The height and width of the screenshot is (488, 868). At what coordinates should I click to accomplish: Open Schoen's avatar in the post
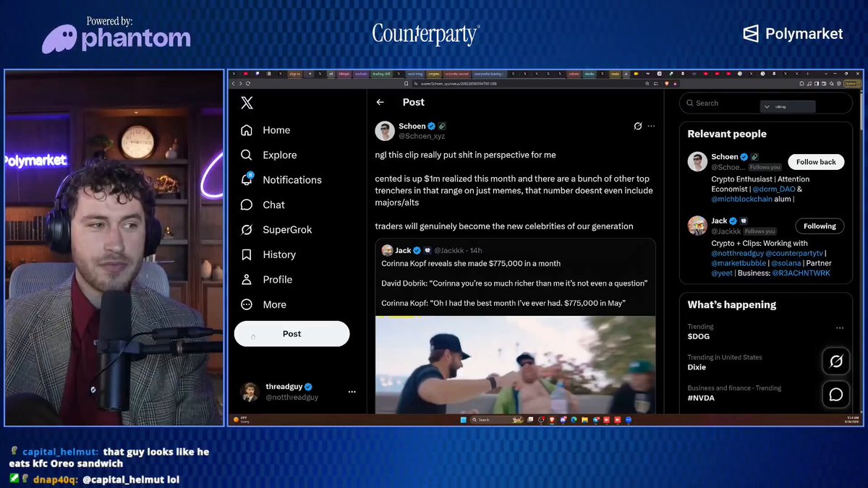tap(385, 131)
